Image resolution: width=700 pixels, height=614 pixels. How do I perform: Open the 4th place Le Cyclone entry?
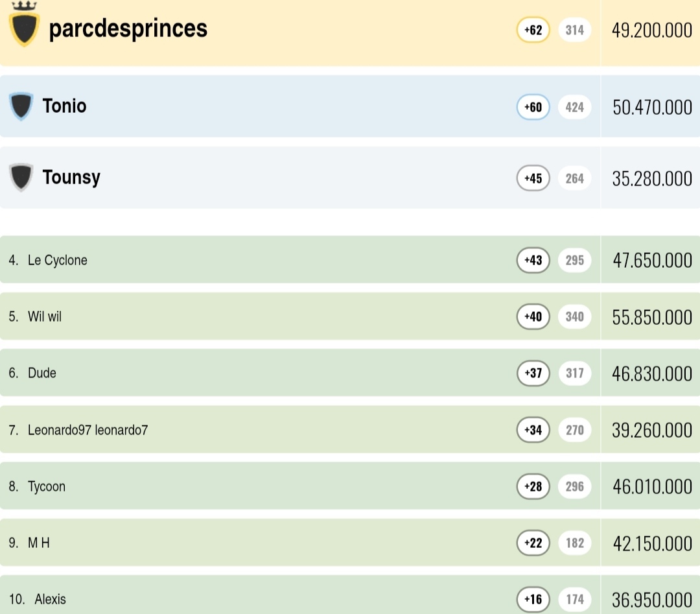pos(57,260)
